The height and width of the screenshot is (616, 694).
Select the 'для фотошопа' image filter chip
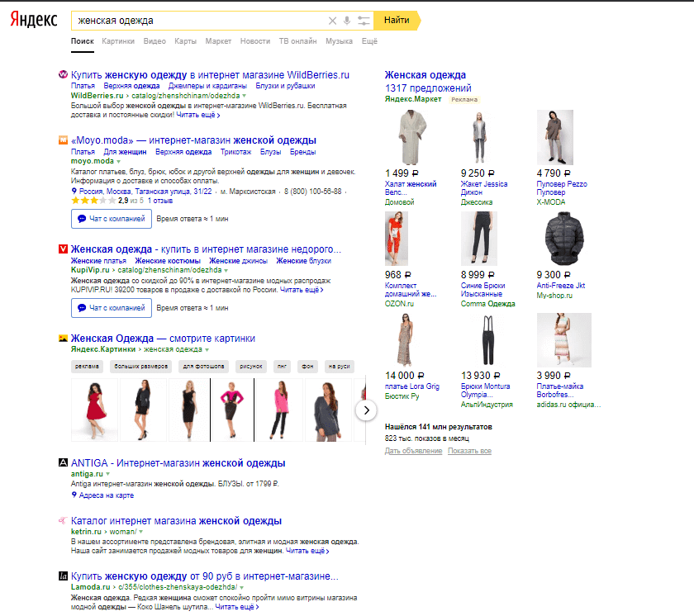(x=203, y=366)
